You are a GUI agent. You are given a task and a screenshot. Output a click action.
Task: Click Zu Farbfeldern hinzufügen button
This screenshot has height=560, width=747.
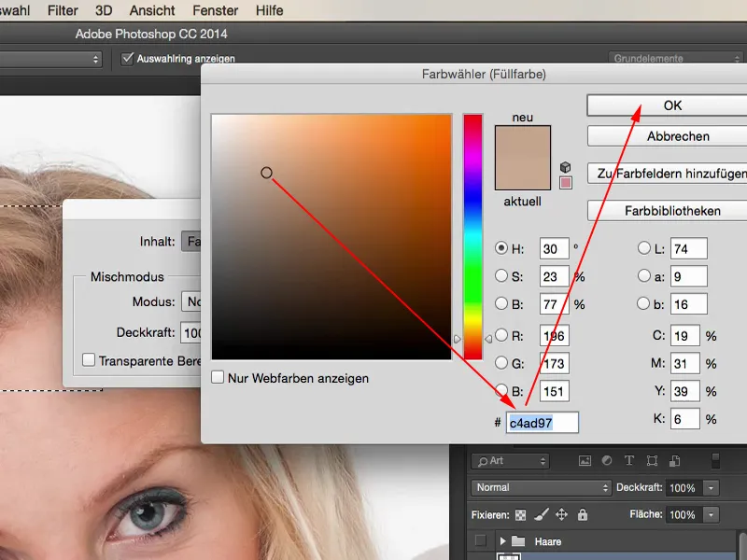(667, 174)
